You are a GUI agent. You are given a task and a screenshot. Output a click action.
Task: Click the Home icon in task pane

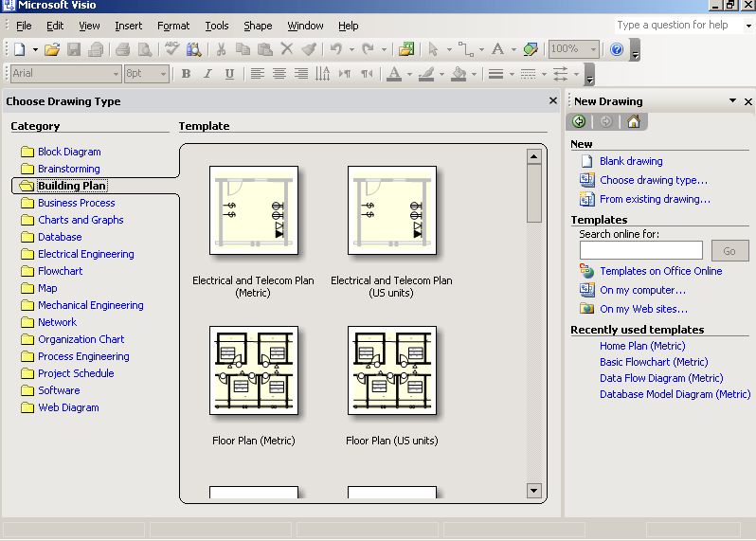pos(633,121)
